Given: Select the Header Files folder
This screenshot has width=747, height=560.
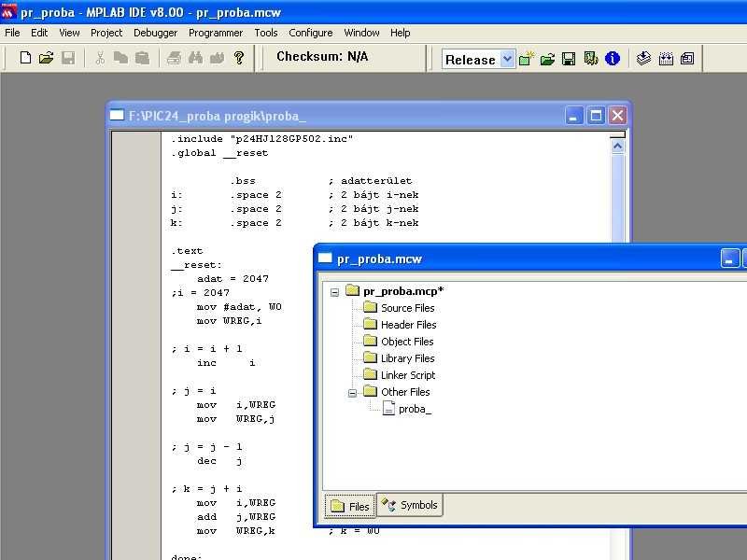Looking at the screenshot, I should (408, 325).
